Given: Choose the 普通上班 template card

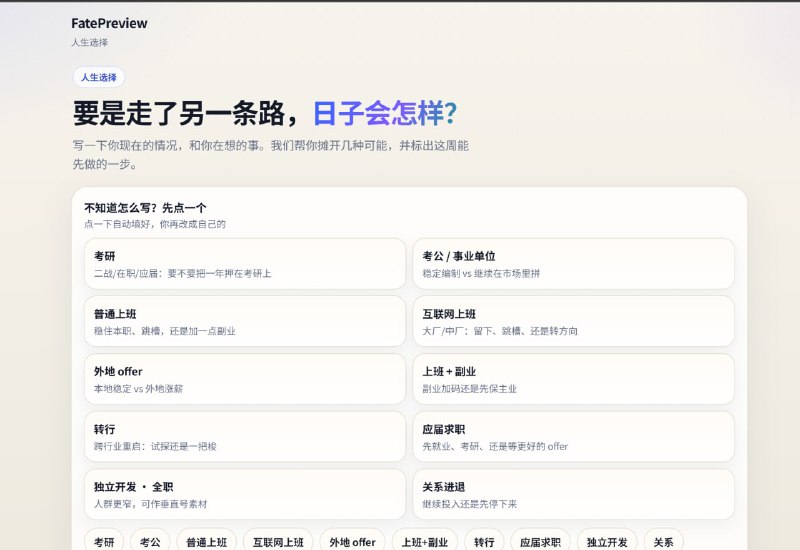Looking at the screenshot, I should [245, 321].
